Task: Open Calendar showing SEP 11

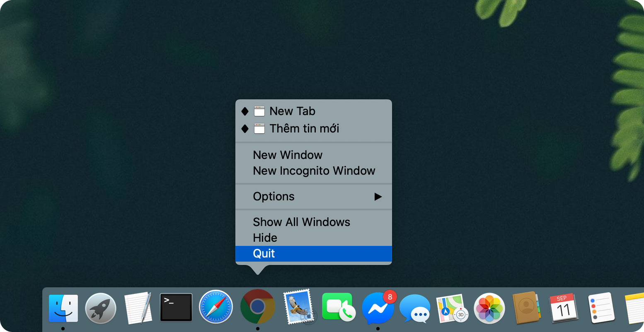Action: click(564, 308)
